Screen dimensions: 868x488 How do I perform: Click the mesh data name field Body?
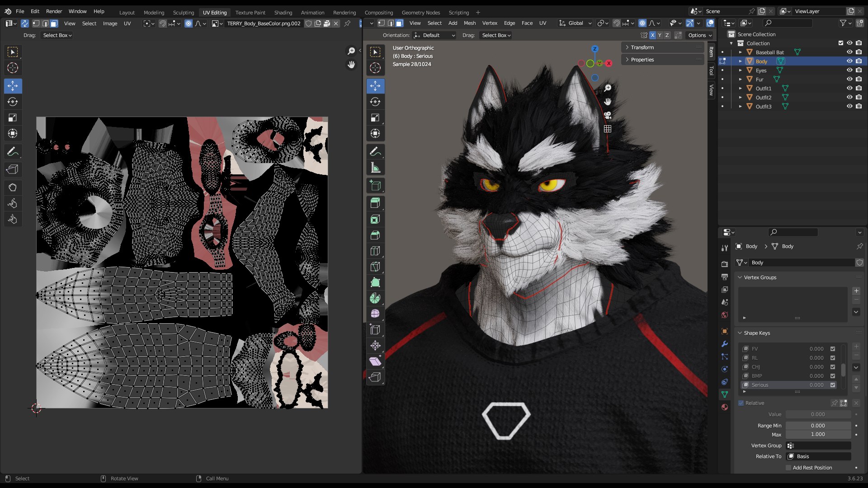802,263
